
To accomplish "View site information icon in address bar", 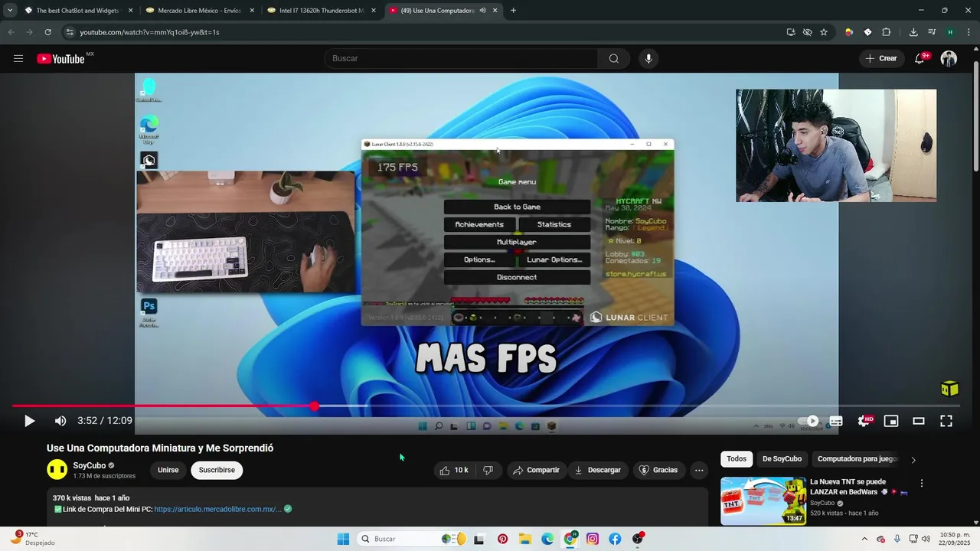I will point(70,32).
